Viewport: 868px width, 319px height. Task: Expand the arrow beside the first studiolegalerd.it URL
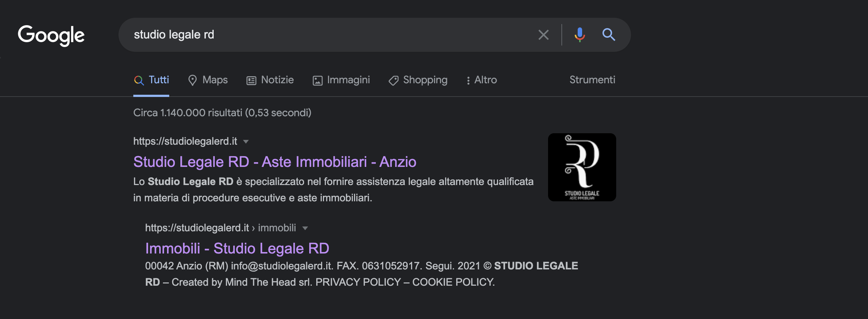pyautogui.click(x=246, y=142)
